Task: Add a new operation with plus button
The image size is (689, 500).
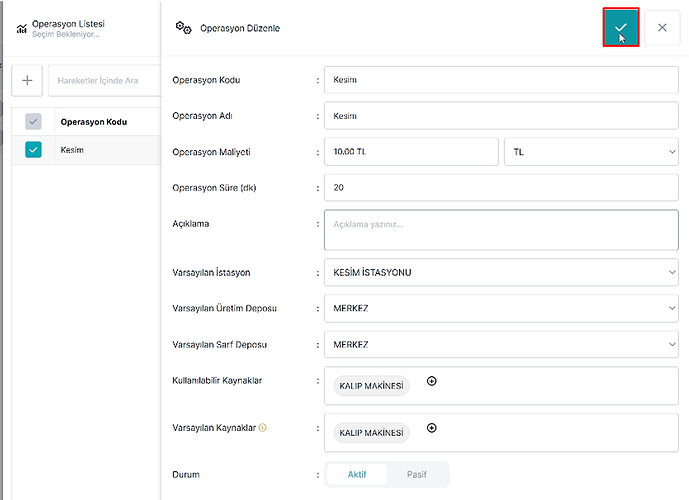Action: pyautogui.click(x=27, y=80)
